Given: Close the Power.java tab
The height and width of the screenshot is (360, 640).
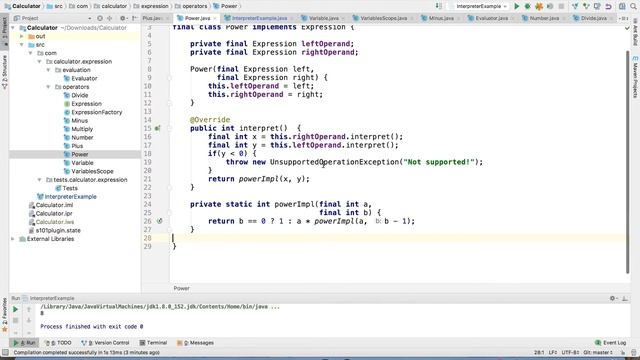Looking at the screenshot, I should tap(215, 18).
